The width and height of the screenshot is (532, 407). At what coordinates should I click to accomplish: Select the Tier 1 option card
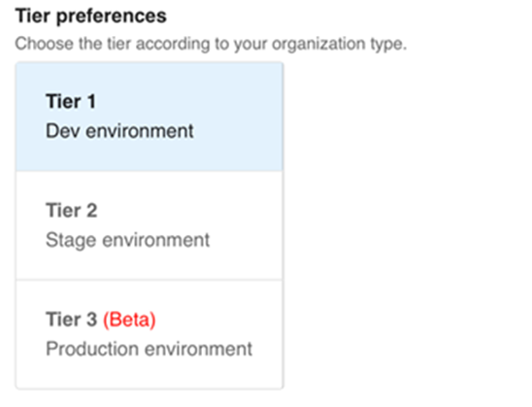(150, 117)
